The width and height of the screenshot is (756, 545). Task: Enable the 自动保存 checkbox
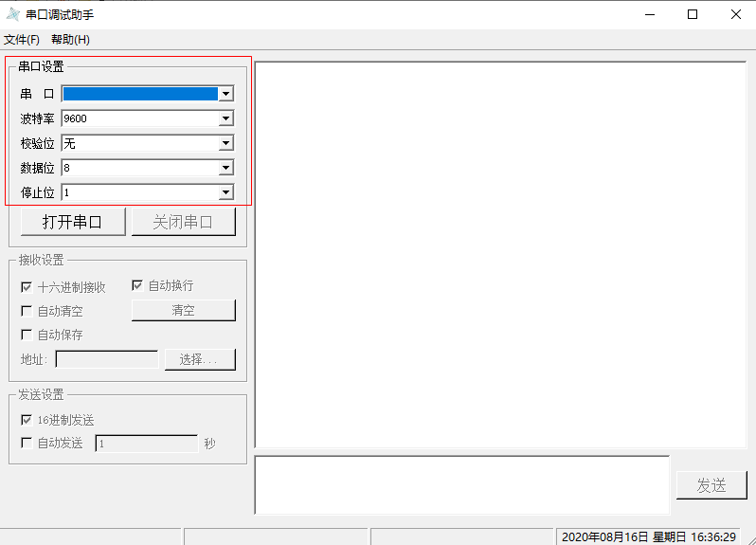[x=27, y=335]
